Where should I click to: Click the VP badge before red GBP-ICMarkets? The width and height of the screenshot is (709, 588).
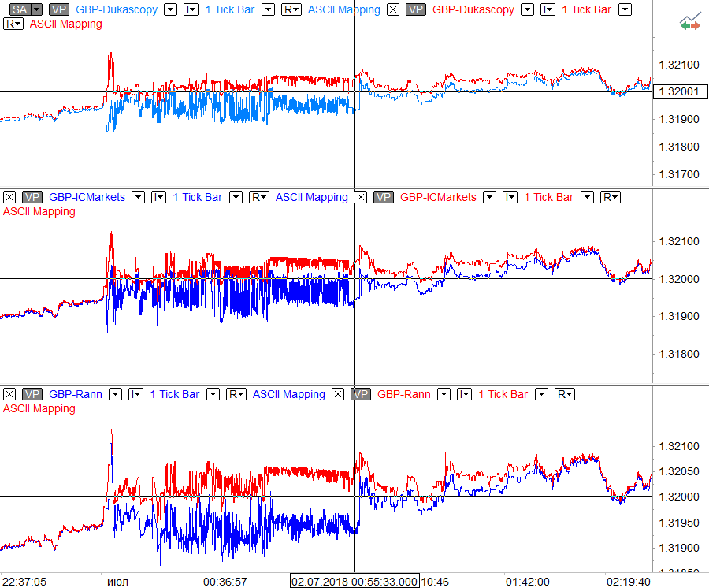tap(384, 197)
